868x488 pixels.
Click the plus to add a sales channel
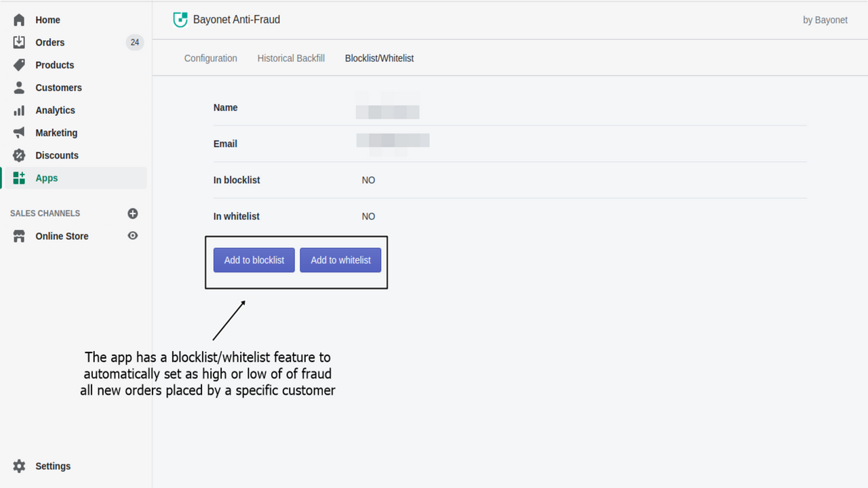coord(133,213)
